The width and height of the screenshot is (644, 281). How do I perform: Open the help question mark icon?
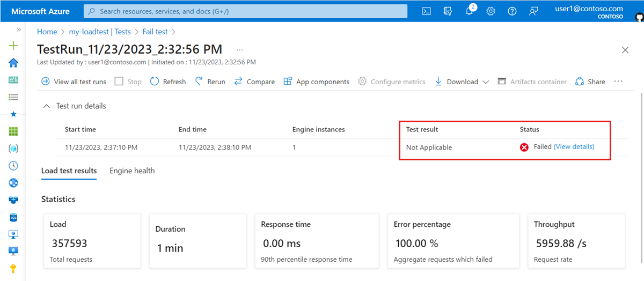512,11
